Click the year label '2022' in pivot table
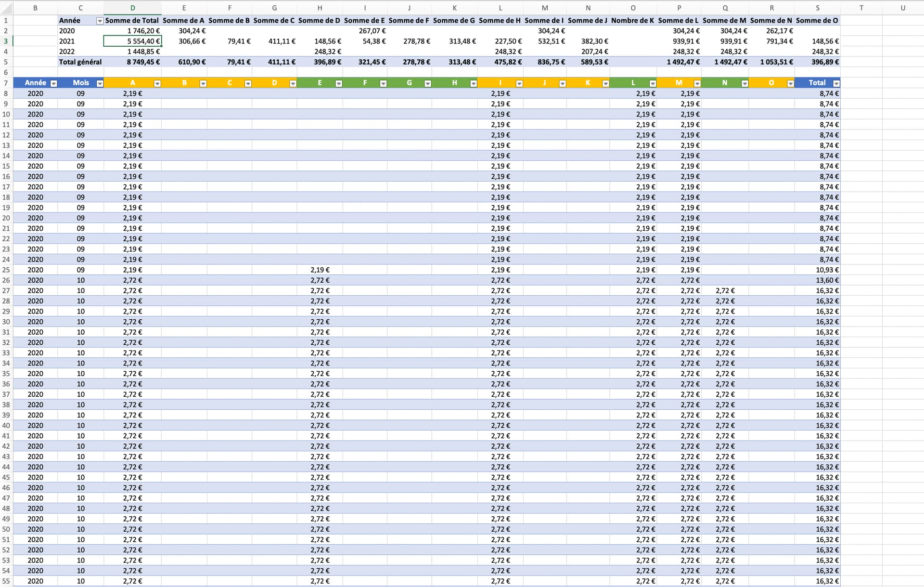Viewport: 924px width, 587px height. click(80, 52)
